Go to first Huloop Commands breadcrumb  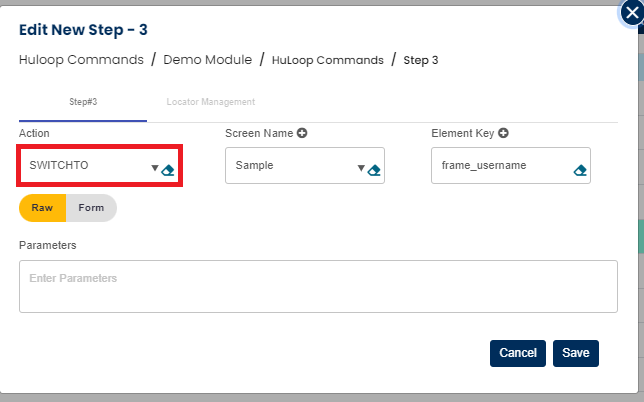[81, 60]
